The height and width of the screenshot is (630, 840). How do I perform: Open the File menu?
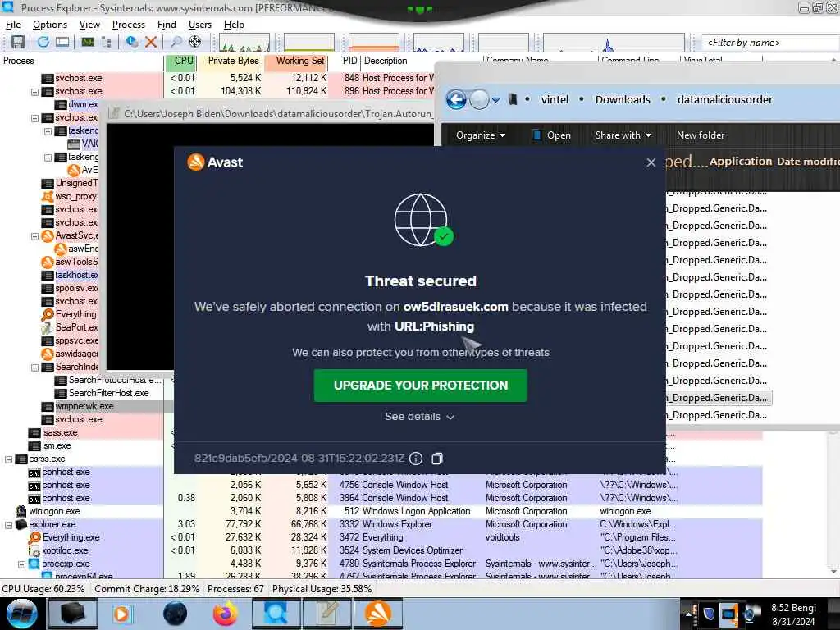pos(13,25)
